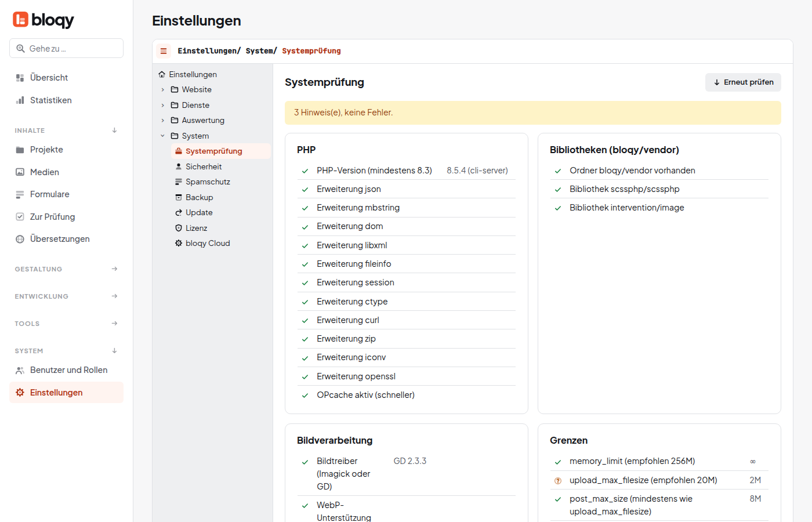Viewport: 812px width, 522px height.
Task: Click the Spamschutz icon in tree
Action: click(179, 182)
